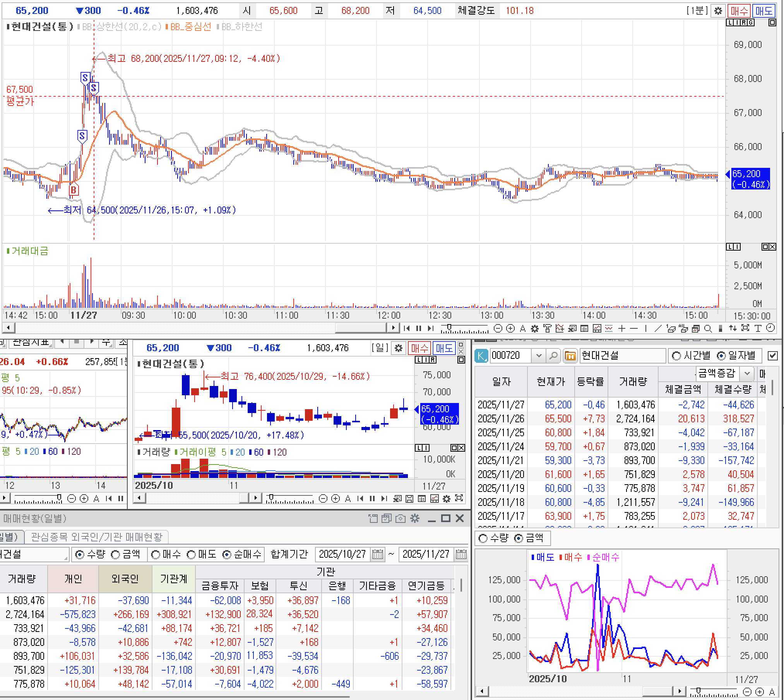Toggle the checkbox right of 일자별
Screen dimensions: 784x700
(x=772, y=355)
